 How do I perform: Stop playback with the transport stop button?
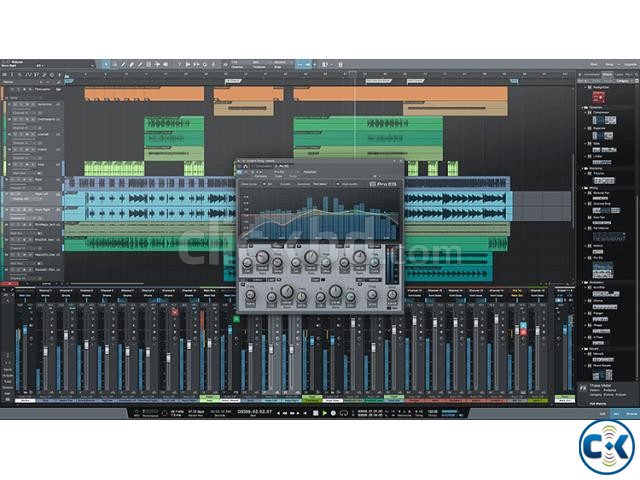[x=316, y=413]
